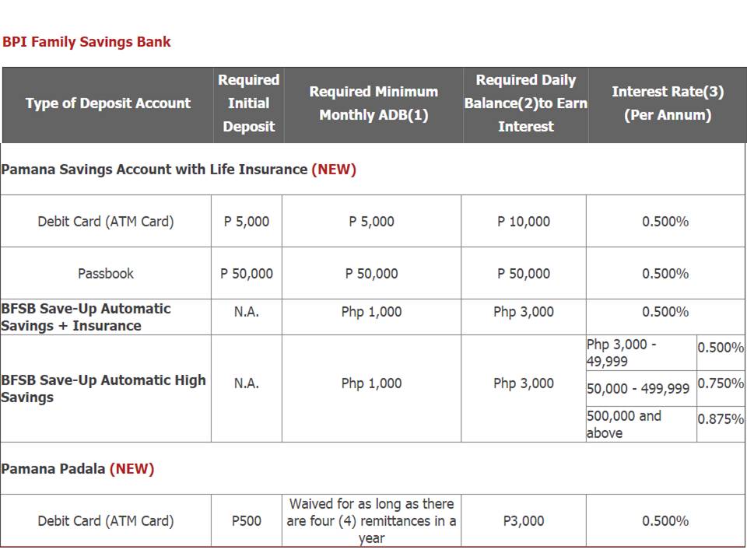The image size is (747, 560).
Task: Open BFSB Save-Up Automatic High Savings
Action: point(103,389)
